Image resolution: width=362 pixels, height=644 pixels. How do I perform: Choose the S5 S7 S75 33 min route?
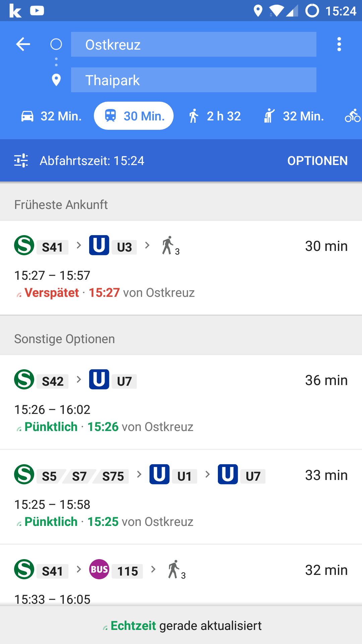click(181, 497)
